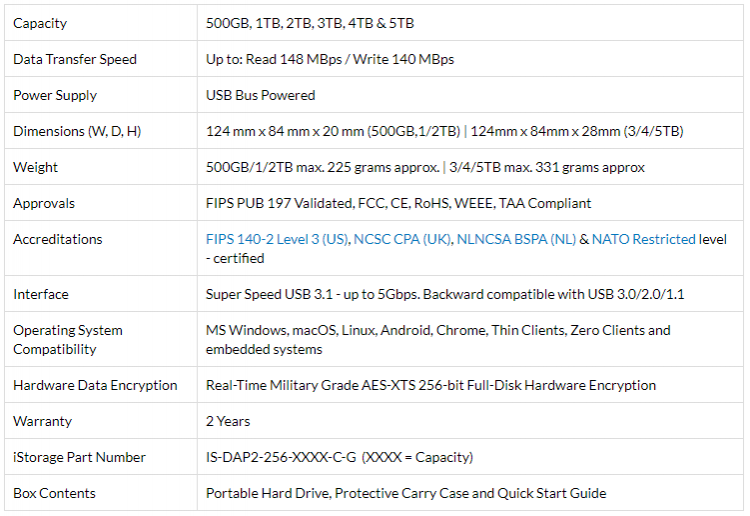Click the Super Speed USB 3.1 description
Viewport: 750px width, 516px height.
tap(445, 294)
